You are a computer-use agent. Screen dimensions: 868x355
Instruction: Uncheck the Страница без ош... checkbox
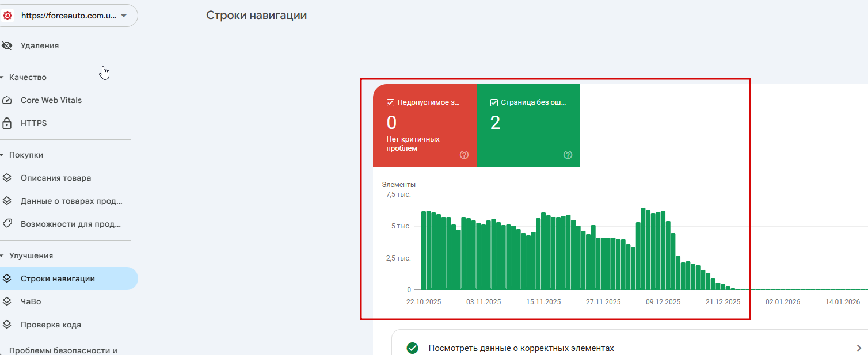(494, 103)
